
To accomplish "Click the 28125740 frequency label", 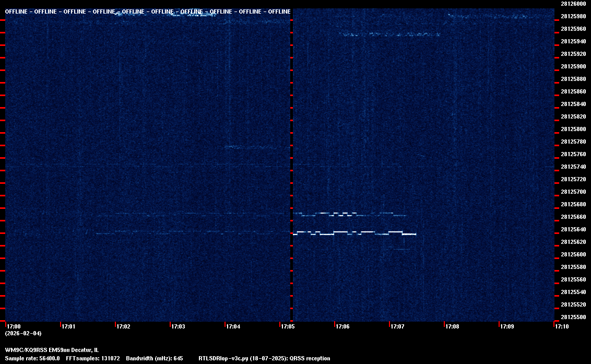I will tap(573, 167).
